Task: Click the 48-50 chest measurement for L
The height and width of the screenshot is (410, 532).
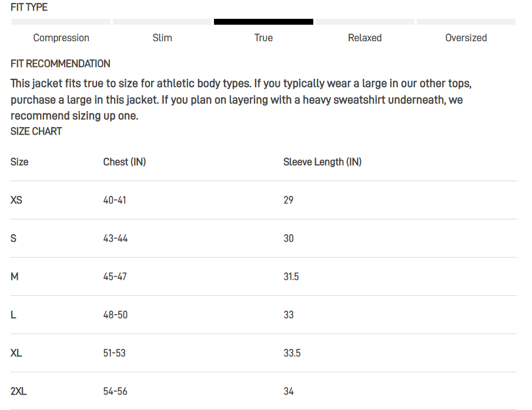Action: coord(115,315)
